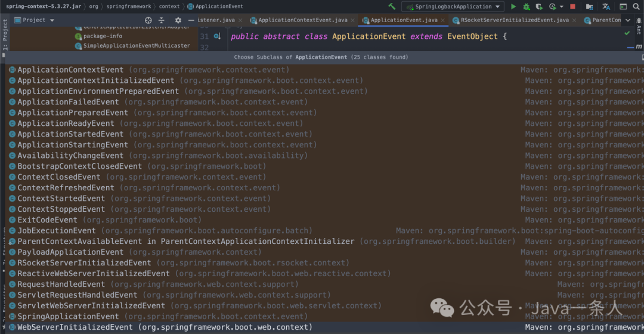Click 'context' in the breadcrumb path
The width and height of the screenshot is (644, 334).
click(x=169, y=7)
